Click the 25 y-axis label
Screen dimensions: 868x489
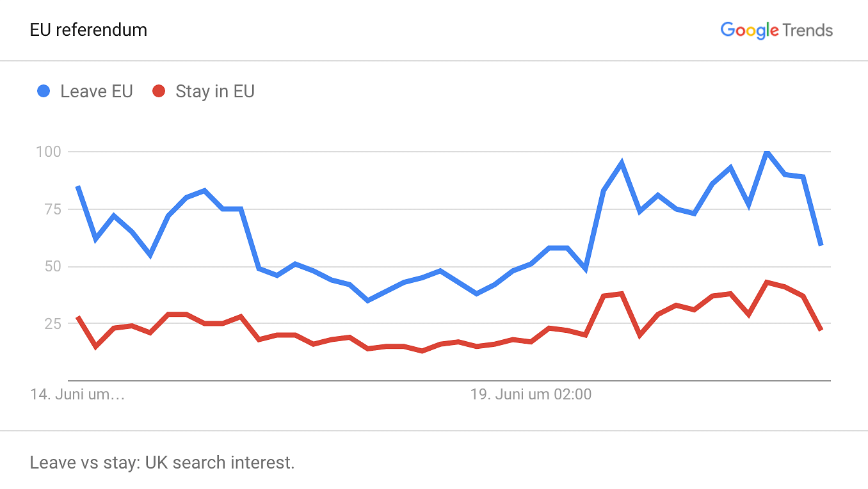[x=54, y=323]
